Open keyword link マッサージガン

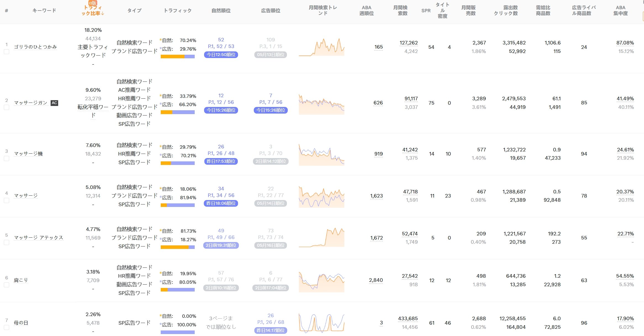click(x=31, y=103)
